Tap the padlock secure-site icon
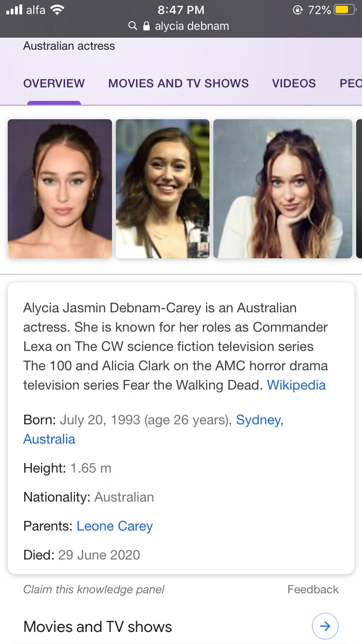Screen dimensions: 362x644 (147, 26)
